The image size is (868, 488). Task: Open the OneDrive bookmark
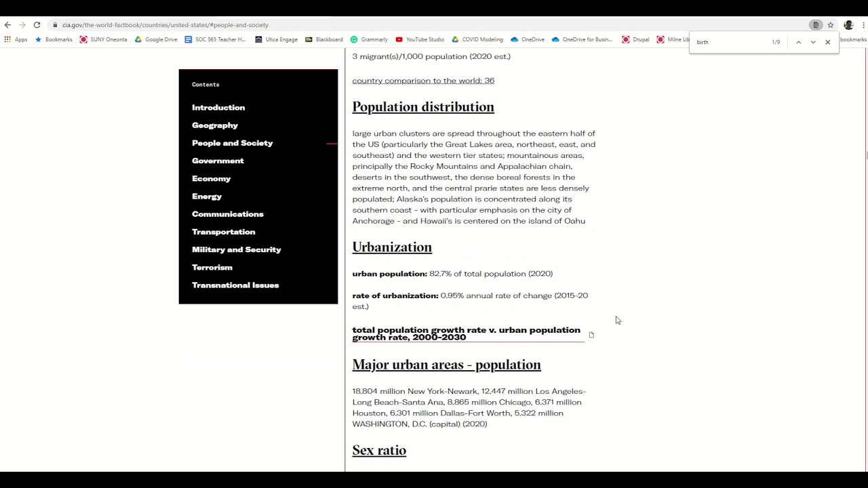point(527,39)
